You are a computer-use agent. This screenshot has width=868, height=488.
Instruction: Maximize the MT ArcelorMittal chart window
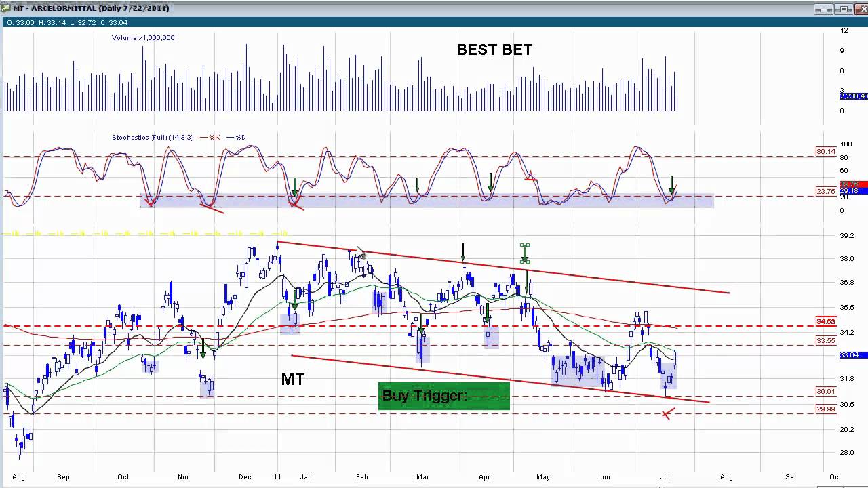(844, 9)
